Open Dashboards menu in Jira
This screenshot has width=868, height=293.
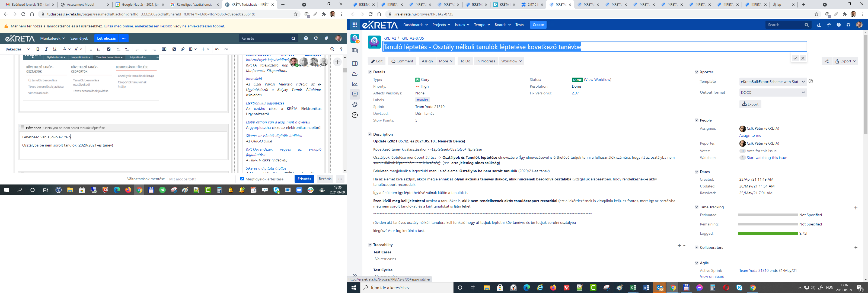pos(415,25)
